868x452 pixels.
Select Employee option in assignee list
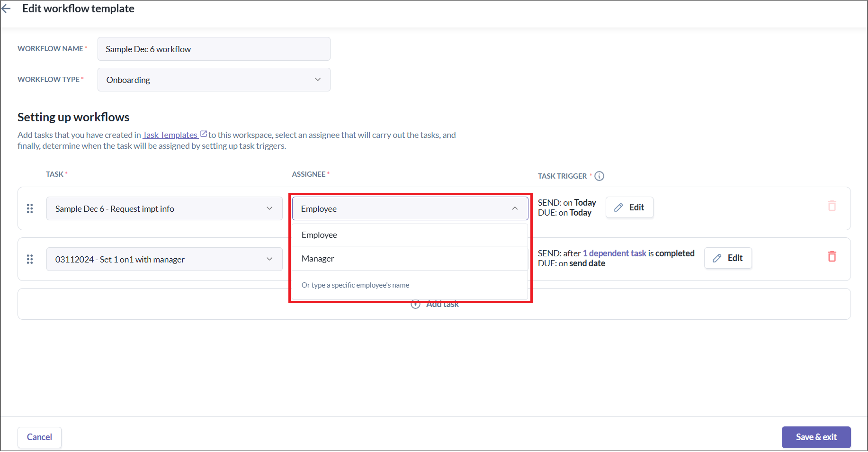410,235
